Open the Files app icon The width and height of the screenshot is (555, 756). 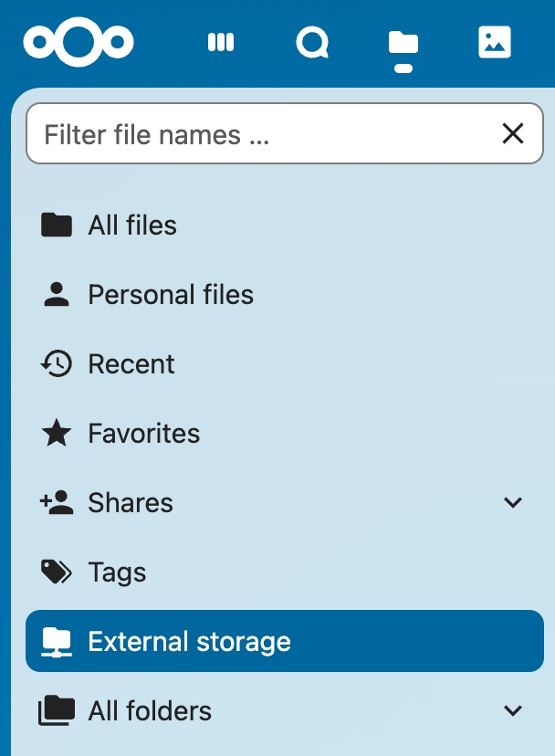click(403, 43)
